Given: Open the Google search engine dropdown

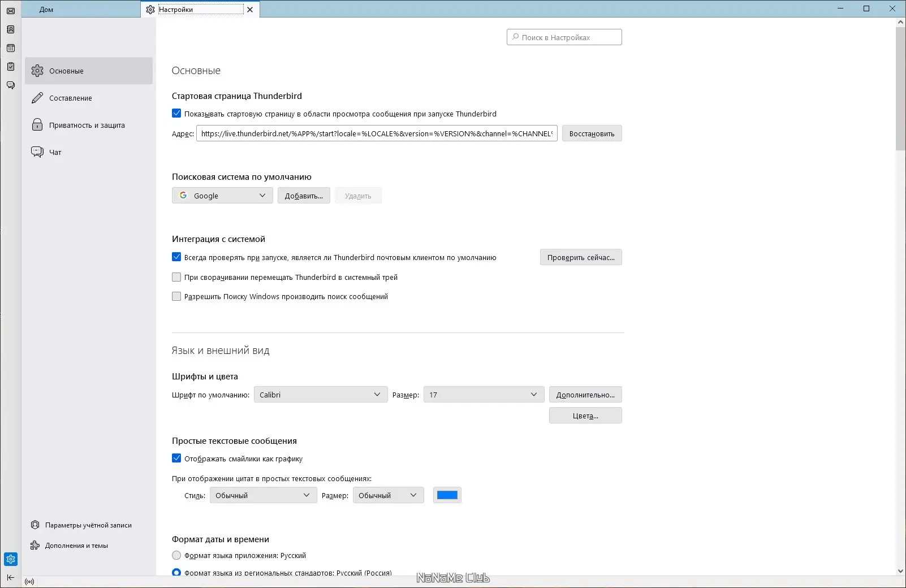Looking at the screenshot, I should [222, 196].
